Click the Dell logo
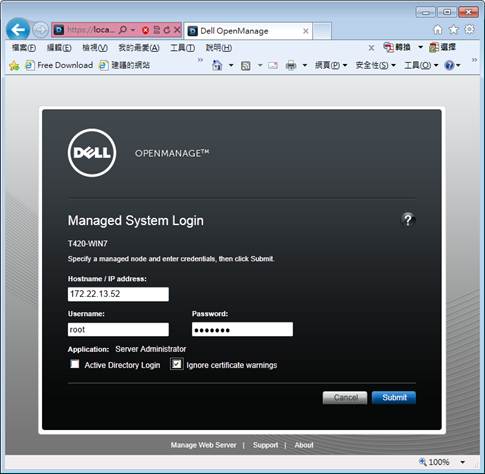485x474 pixels. (92, 153)
